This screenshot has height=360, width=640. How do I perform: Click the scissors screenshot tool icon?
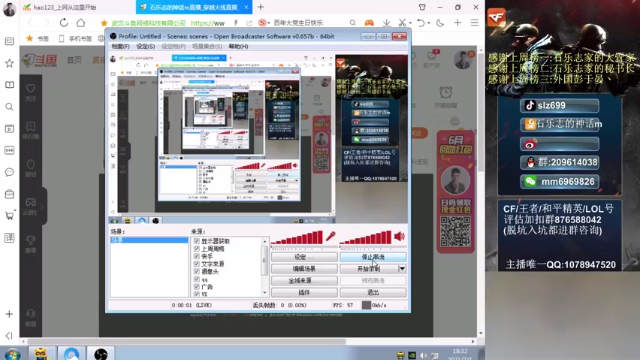click(x=402, y=23)
